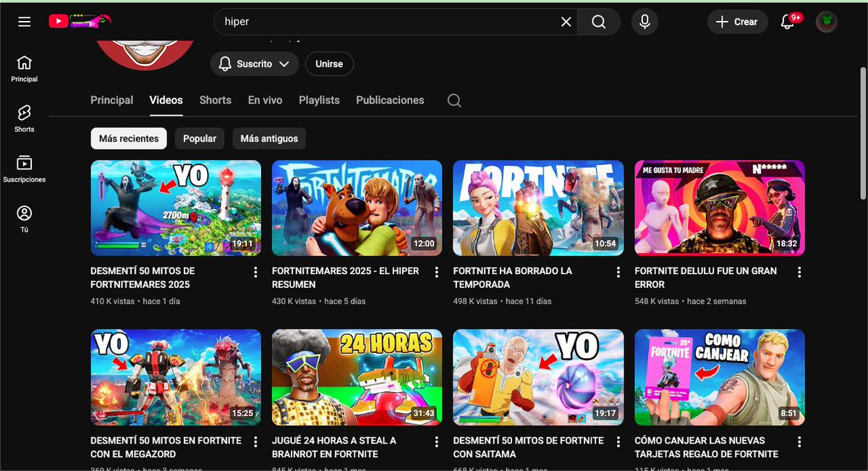Click the YouTube logo

[x=80, y=22]
